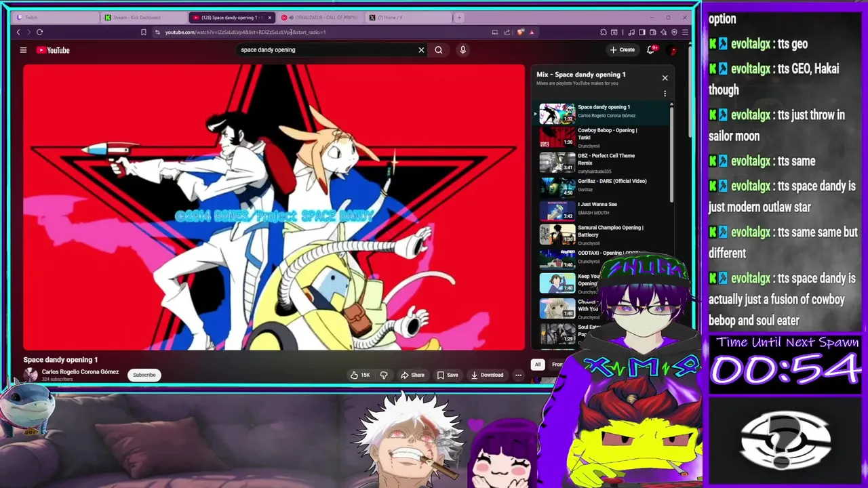The image size is (868, 488).
Task: Reload the page in the browser
Action: pyautogui.click(x=39, y=32)
